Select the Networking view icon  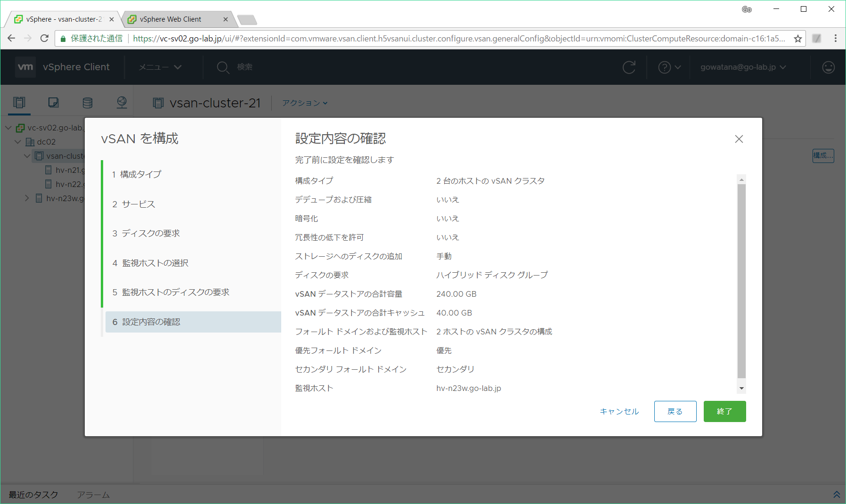tap(122, 102)
